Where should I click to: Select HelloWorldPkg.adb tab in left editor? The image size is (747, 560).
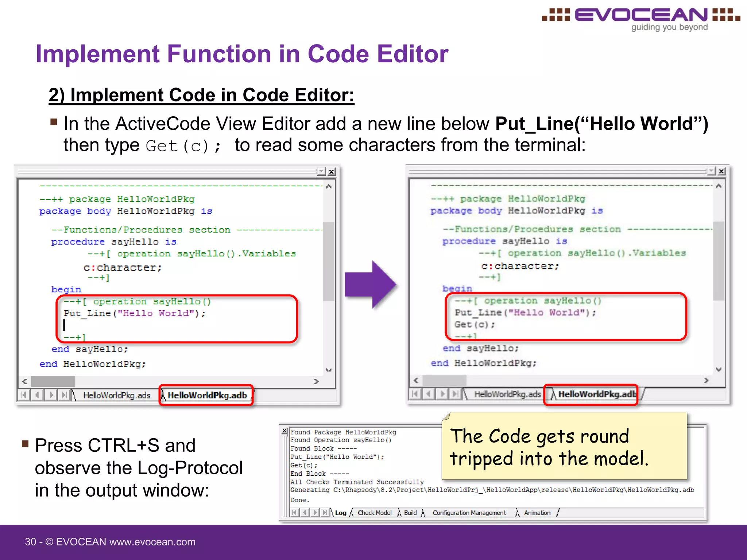[207, 395]
